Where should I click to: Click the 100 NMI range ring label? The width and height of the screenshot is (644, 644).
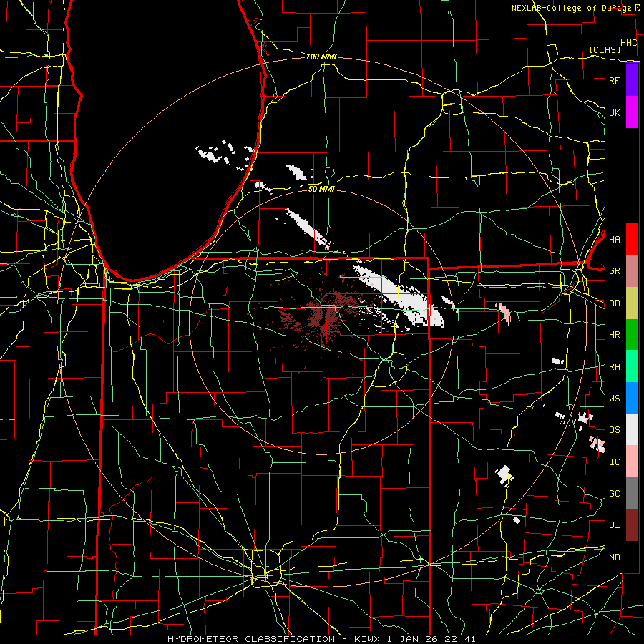coord(321,57)
